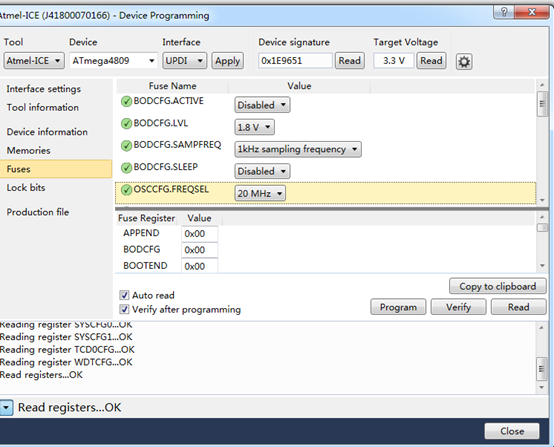Viewport: 554px width, 447px height.
Task: Click the Fuse Register column header
Action: (146, 218)
